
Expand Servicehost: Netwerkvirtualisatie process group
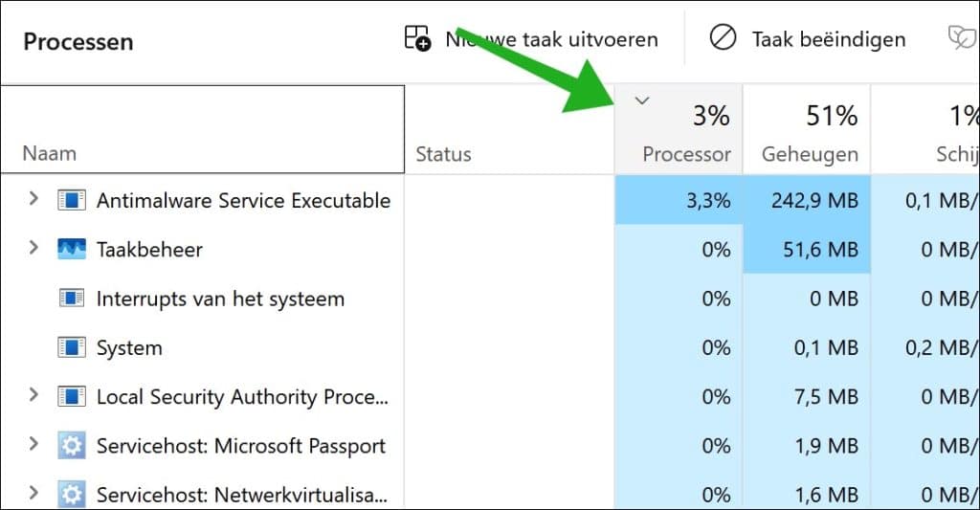33,495
